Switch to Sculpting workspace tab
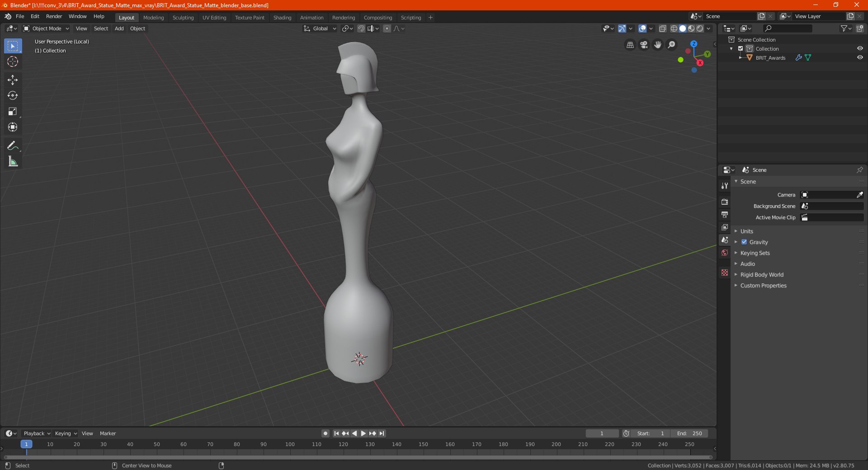The height and width of the screenshot is (470, 868). coord(183,18)
